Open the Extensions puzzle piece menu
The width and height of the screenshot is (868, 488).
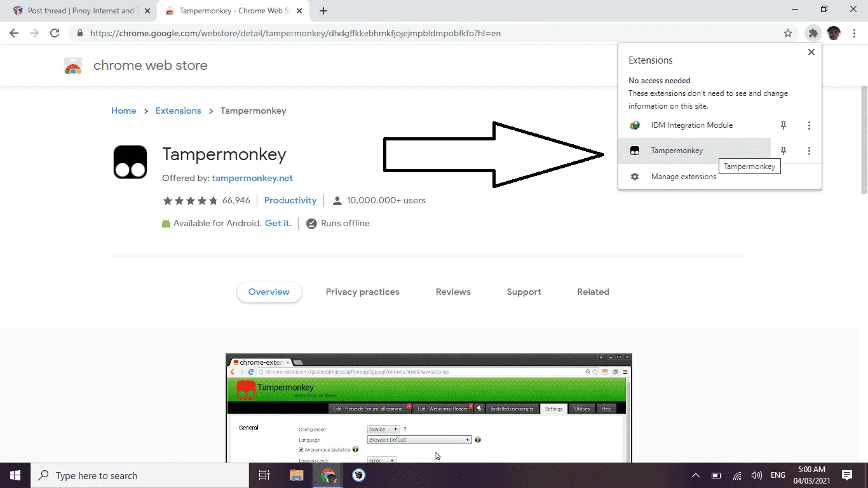pos(813,33)
